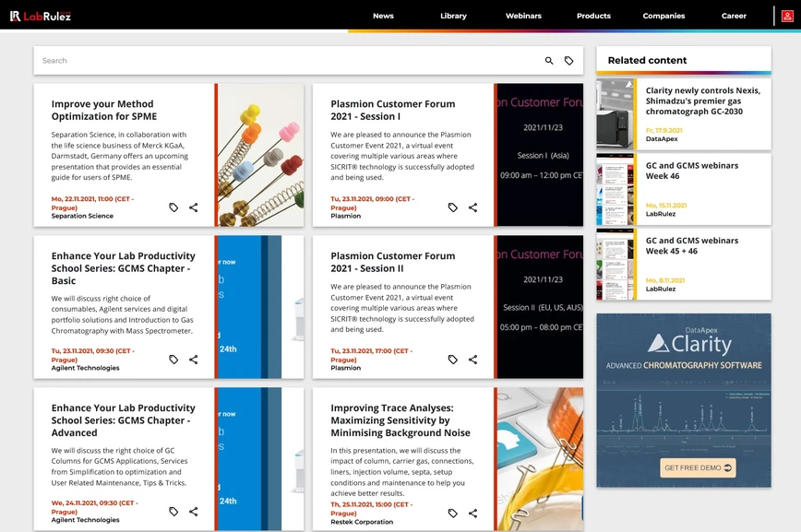
Task: Click tag icon on Plasmion Session I card
Action: point(452,207)
